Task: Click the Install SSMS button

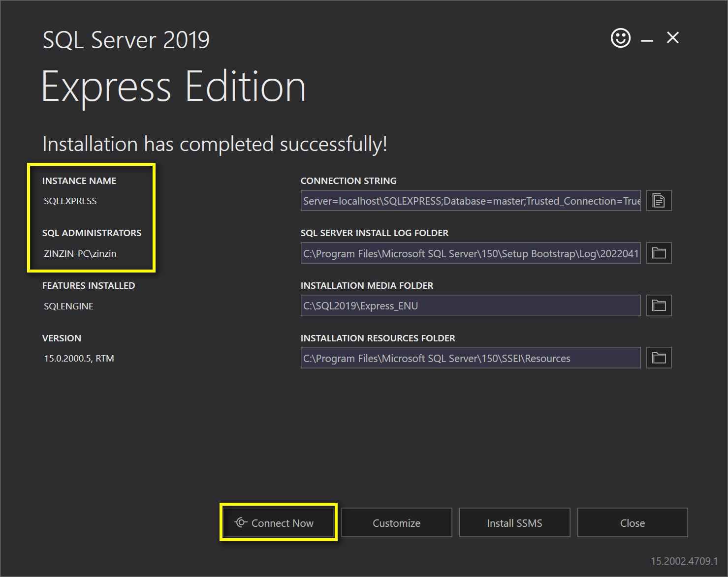Action: (x=514, y=522)
